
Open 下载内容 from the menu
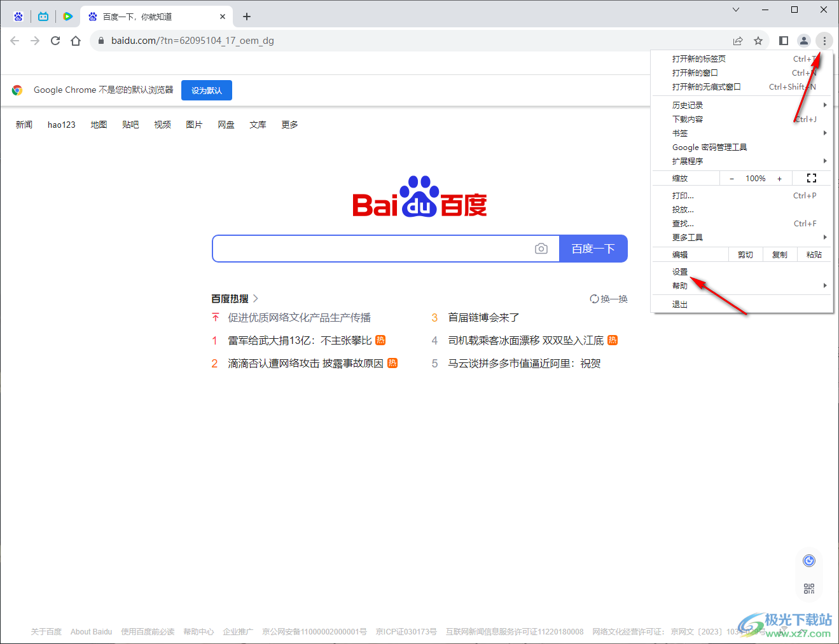click(x=742, y=119)
